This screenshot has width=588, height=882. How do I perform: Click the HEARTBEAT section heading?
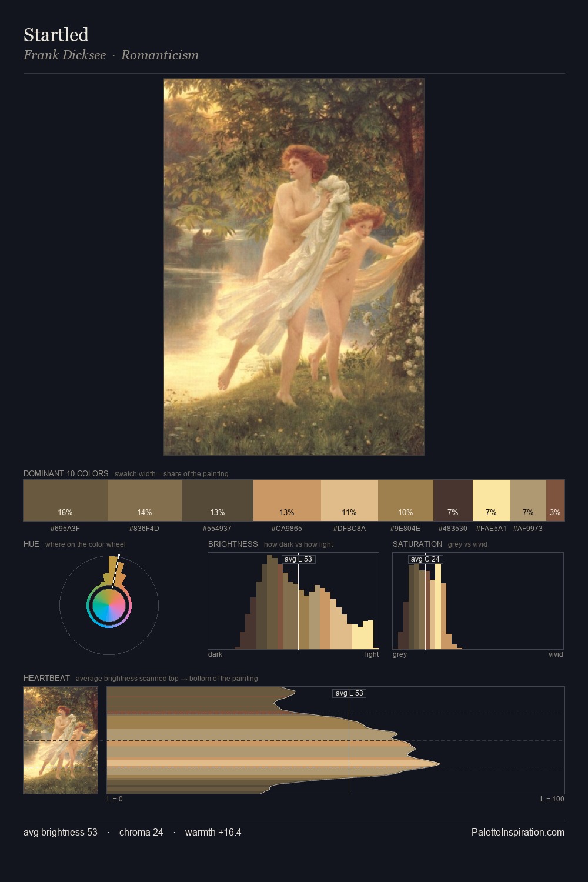(x=46, y=678)
